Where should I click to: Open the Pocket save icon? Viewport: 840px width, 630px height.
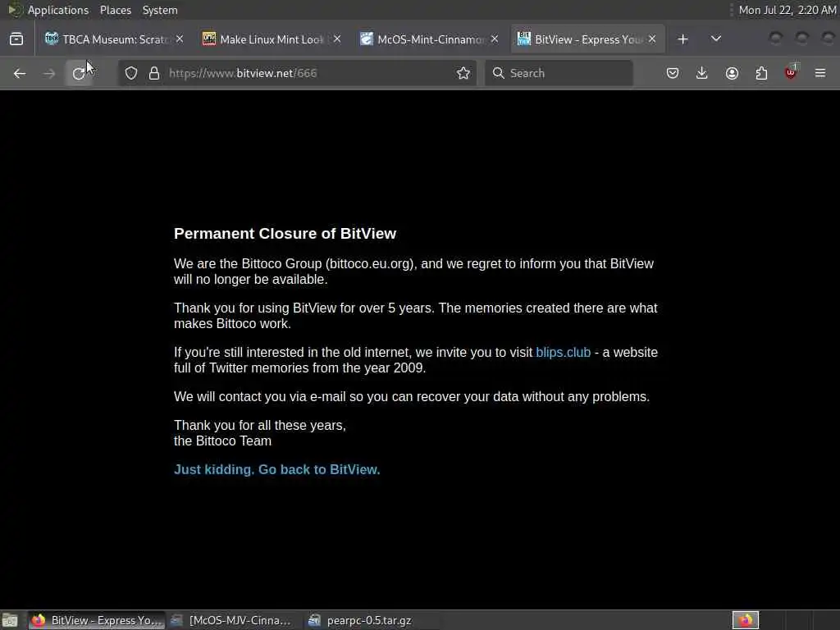click(x=673, y=73)
